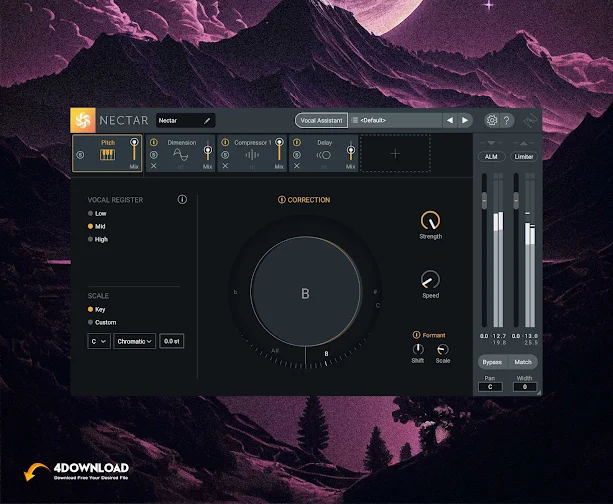Screen dimensions: 613x504
Task: Select the Mid vocal register
Action: tap(97, 226)
